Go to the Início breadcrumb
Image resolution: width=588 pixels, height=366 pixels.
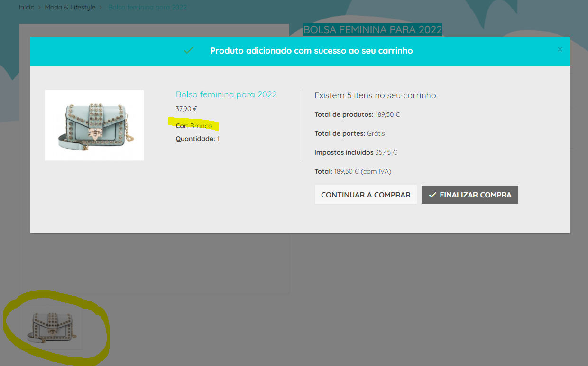[x=27, y=8]
